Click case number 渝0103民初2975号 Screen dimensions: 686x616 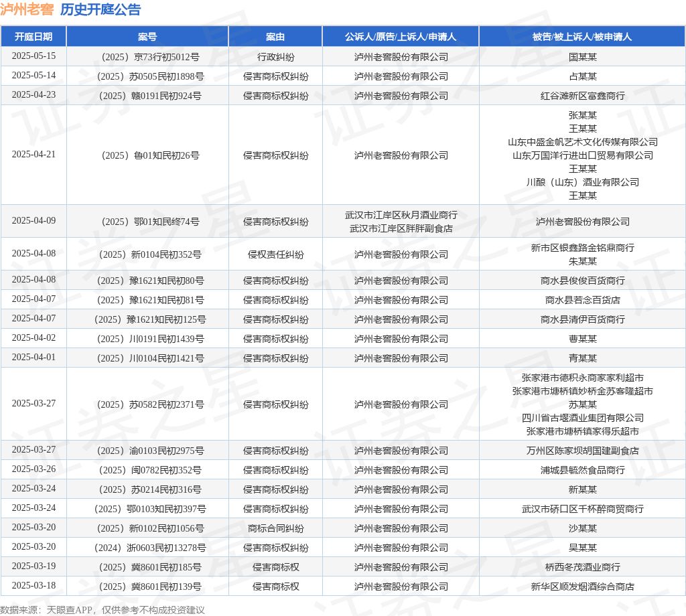[x=150, y=451]
